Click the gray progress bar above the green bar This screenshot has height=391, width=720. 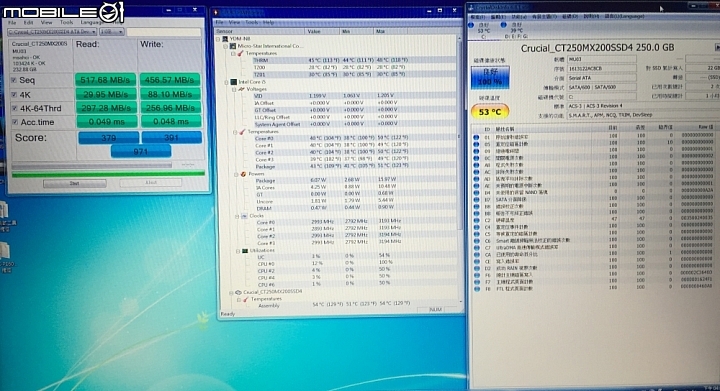coord(92,165)
